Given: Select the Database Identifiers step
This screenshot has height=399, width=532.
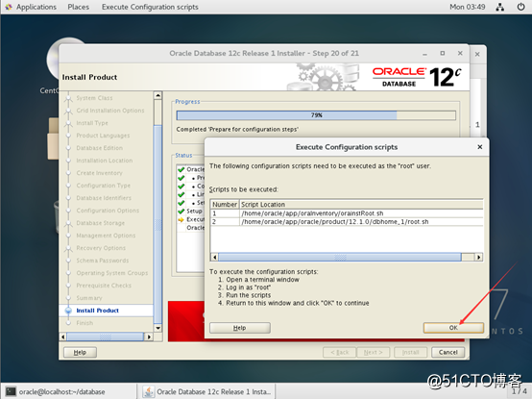Looking at the screenshot, I should (104, 198).
